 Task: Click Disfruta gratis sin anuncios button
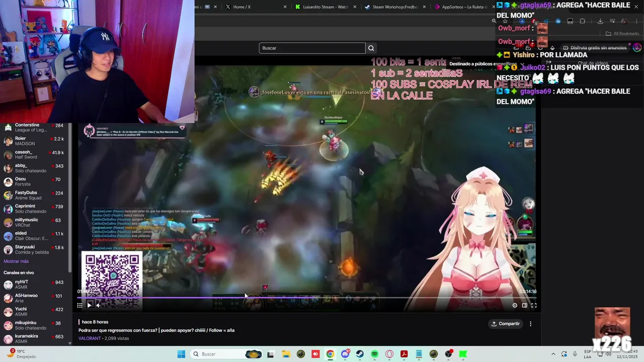pos(595,48)
